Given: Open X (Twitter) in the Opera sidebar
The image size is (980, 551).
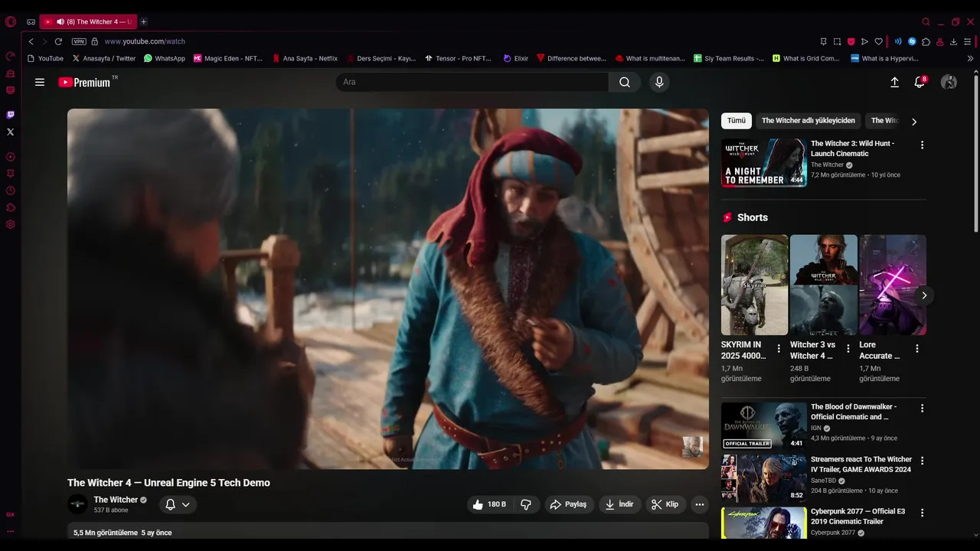Looking at the screenshot, I should (x=11, y=132).
